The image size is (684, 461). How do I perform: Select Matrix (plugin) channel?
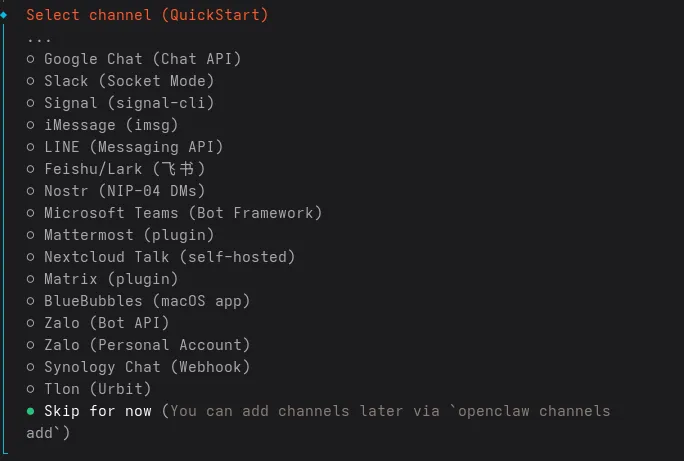click(110, 279)
